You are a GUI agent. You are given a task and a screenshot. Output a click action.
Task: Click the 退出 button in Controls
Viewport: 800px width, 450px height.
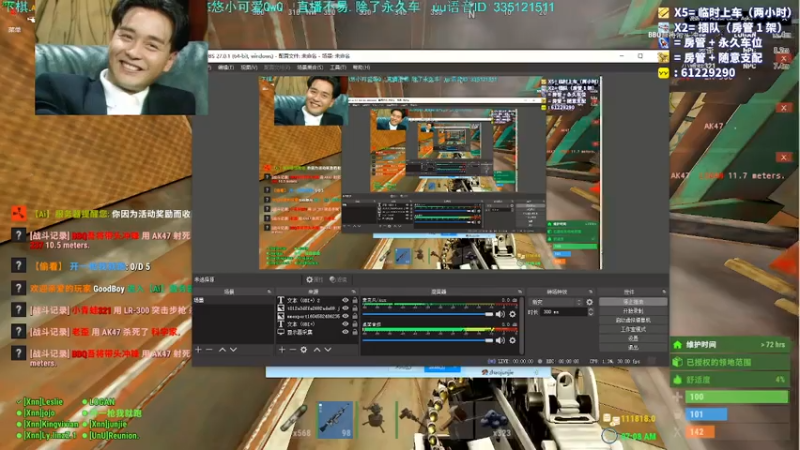(x=633, y=347)
